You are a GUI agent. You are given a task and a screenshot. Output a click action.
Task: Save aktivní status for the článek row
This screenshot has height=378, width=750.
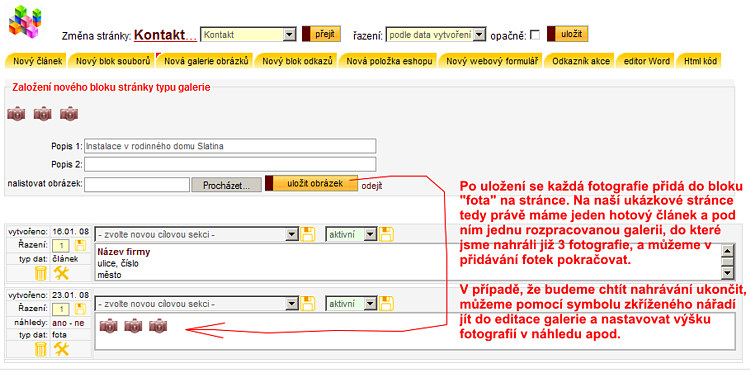[x=386, y=234]
